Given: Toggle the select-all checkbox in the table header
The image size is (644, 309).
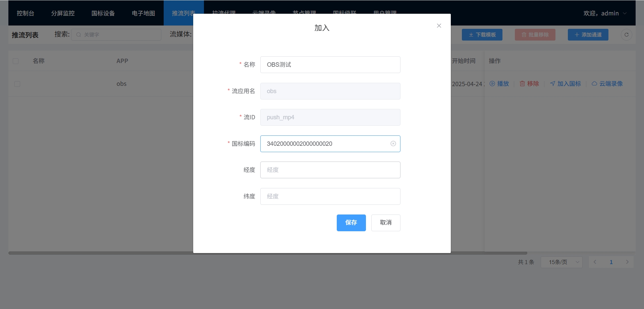Looking at the screenshot, I should click(16, 61).
